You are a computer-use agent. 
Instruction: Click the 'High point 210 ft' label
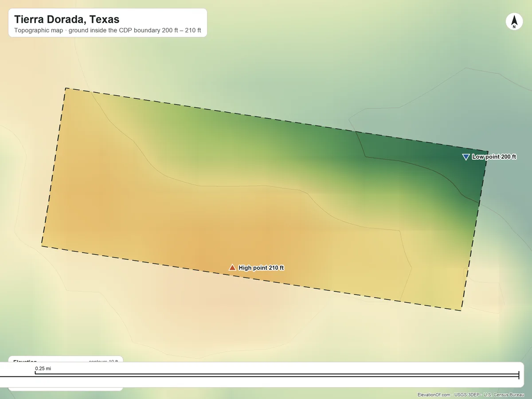[261, 268]
